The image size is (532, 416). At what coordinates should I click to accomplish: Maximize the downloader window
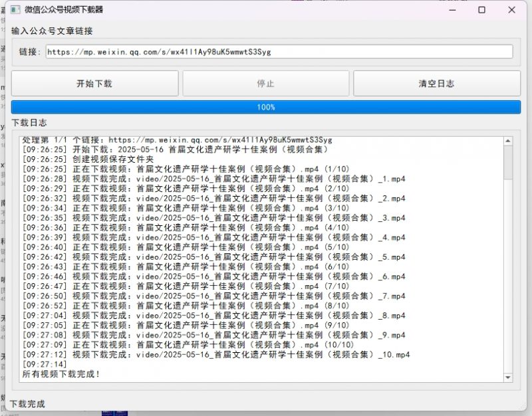(482, 9)
